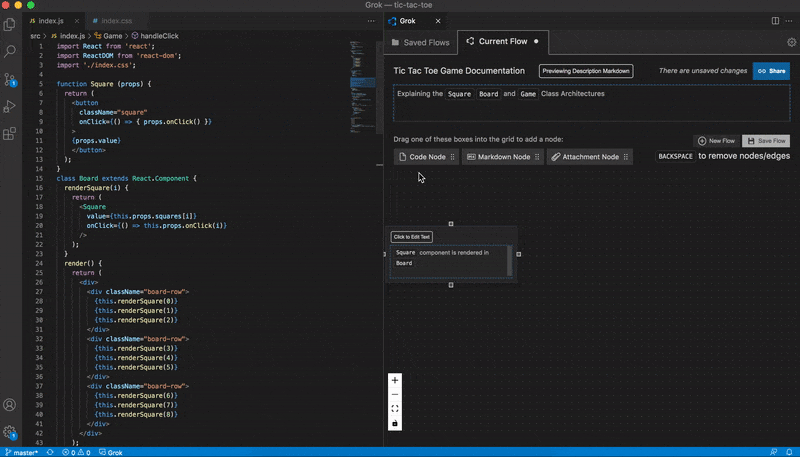800x457 pixels.
Task: Zoom out on the flow canvas
Action: point(395,395)
